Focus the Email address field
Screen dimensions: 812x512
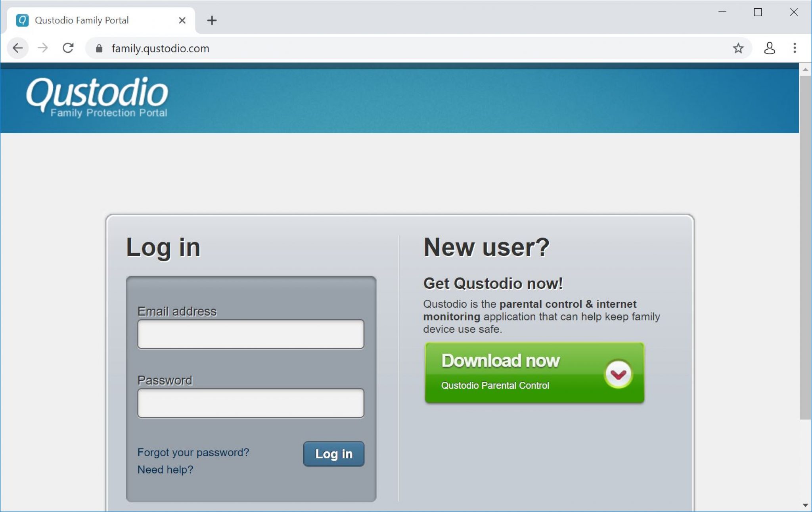tap(251, 334)
